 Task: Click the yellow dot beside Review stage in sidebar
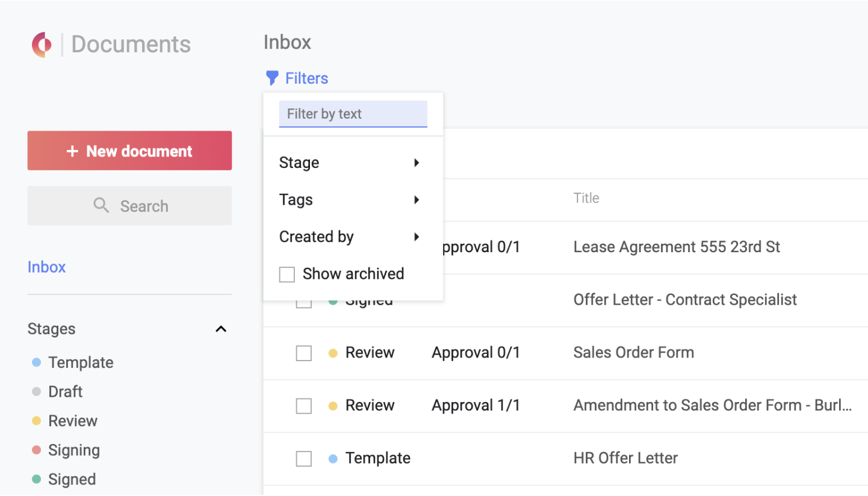tap(36, 421)
